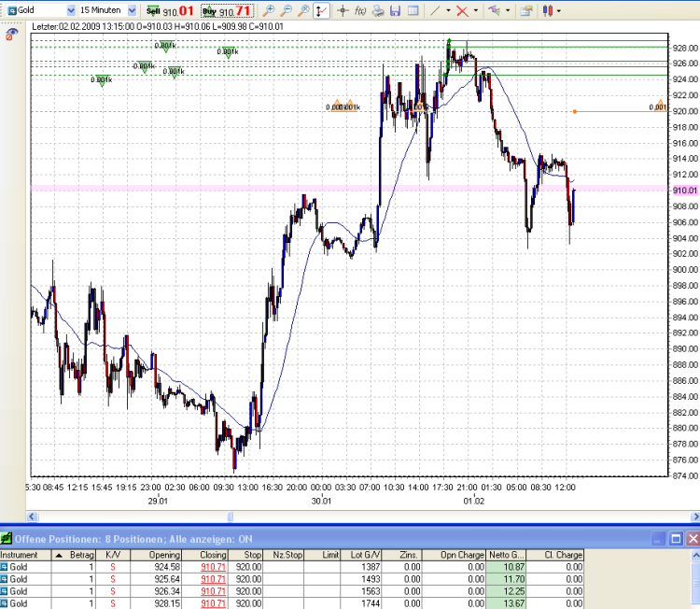
Task: Click closing price link for 926.34 position
Action: tap(213, 591)
